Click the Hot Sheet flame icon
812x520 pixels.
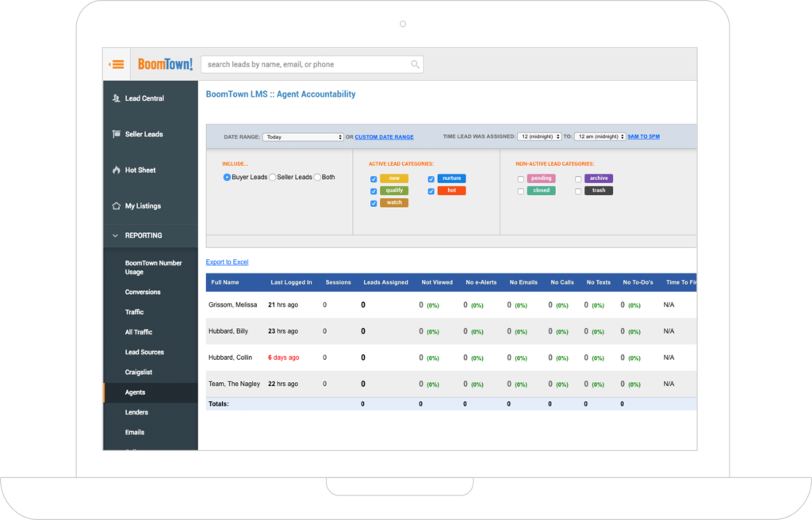(116, 170)
